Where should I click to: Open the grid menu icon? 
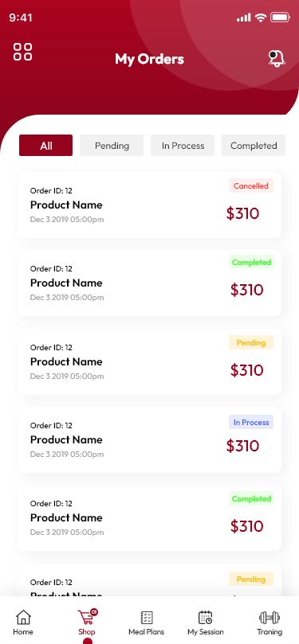(x=22, y=52)
